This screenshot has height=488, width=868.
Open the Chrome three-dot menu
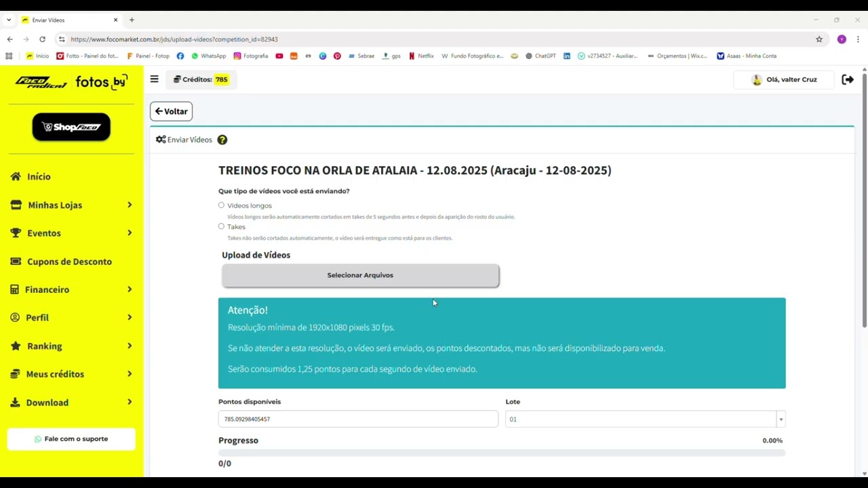coord(858,39)
